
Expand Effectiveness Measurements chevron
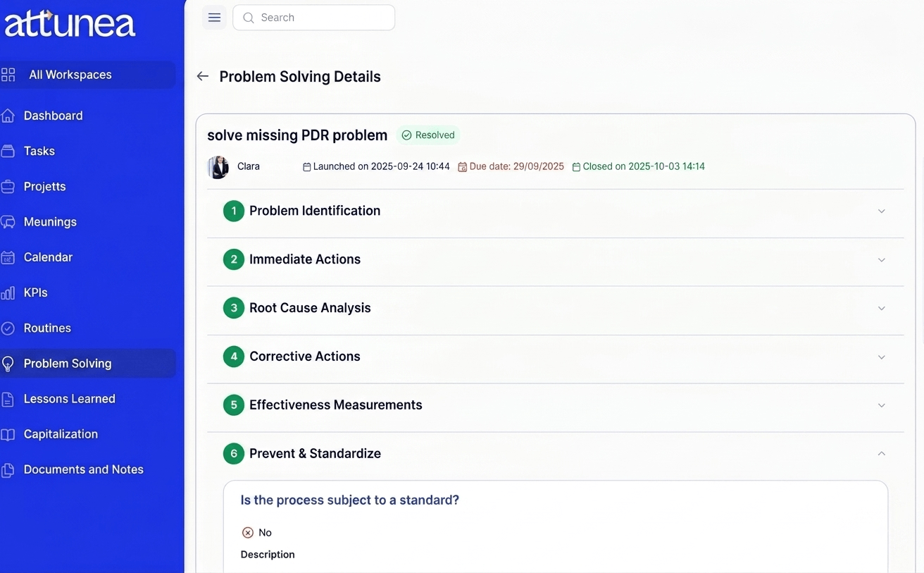(x=882, y=406)
